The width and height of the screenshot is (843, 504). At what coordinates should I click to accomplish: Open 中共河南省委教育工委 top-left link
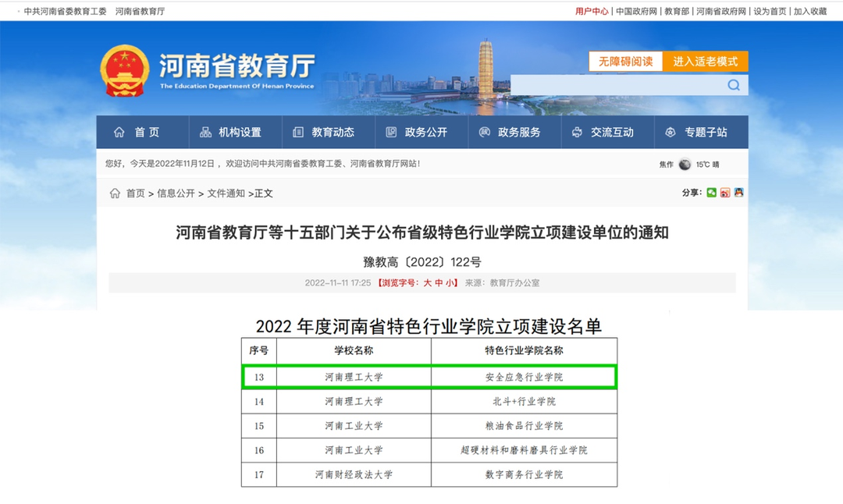[x=65, y=11]
